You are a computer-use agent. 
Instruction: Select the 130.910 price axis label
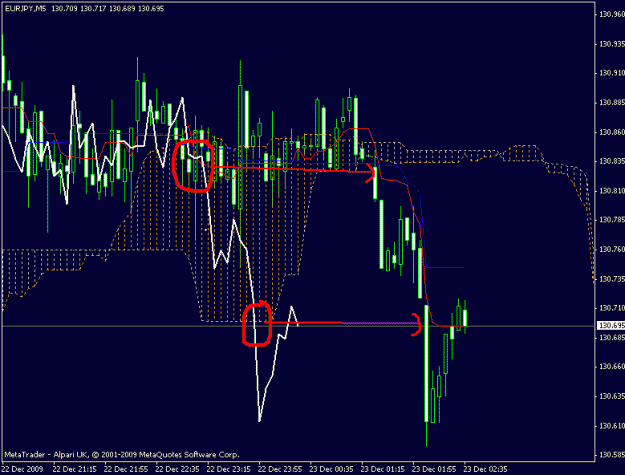pyautogui.click(x=612, y=73)
